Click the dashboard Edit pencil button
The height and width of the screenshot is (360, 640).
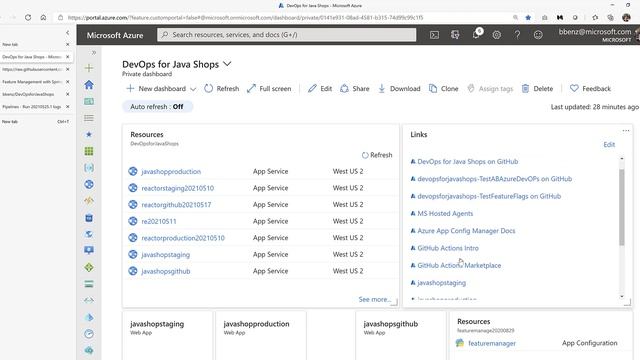pyautogui.click(x=320, y=89)
